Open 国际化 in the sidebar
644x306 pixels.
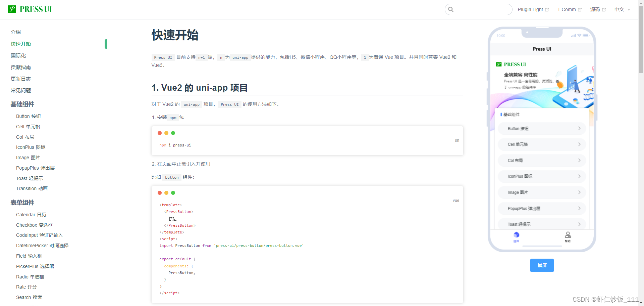tap(18, 55)
